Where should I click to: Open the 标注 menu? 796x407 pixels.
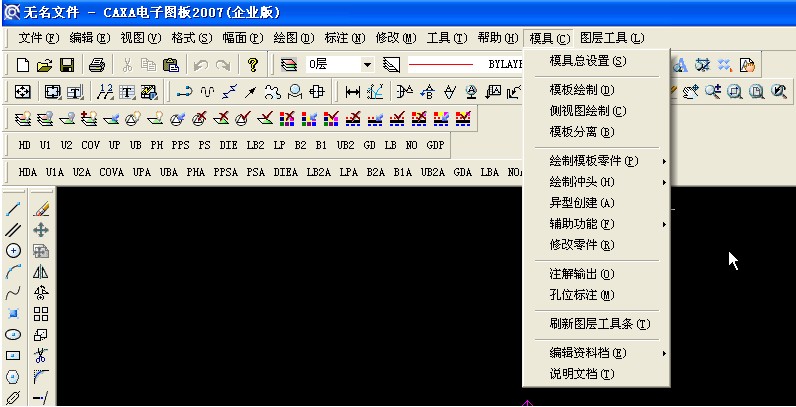345,38
